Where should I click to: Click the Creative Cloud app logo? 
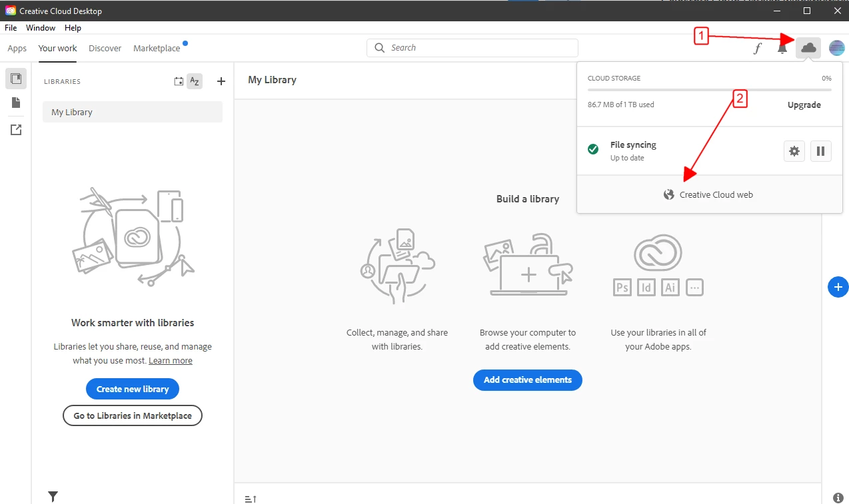click(10, 11)
